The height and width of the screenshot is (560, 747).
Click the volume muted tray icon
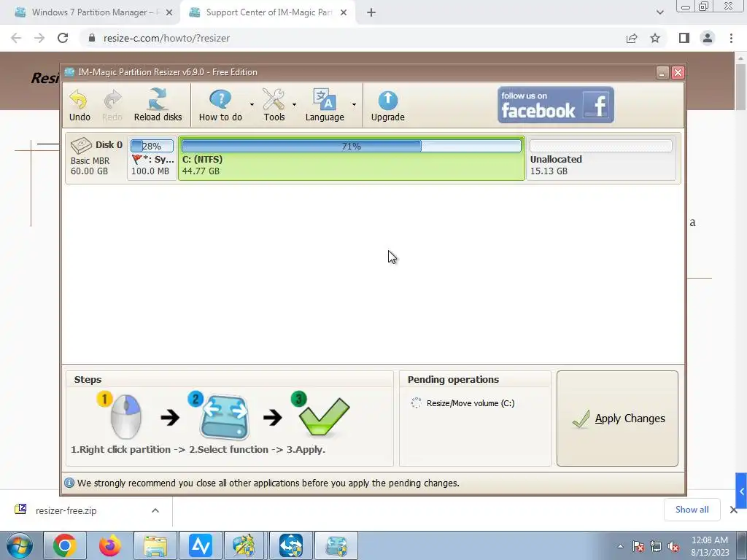point(673,547)
